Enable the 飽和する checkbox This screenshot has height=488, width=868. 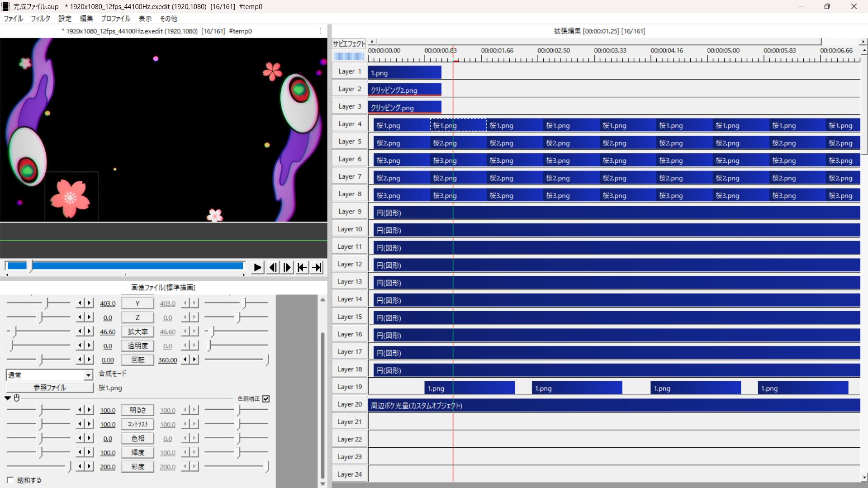[x=10, y=480]
